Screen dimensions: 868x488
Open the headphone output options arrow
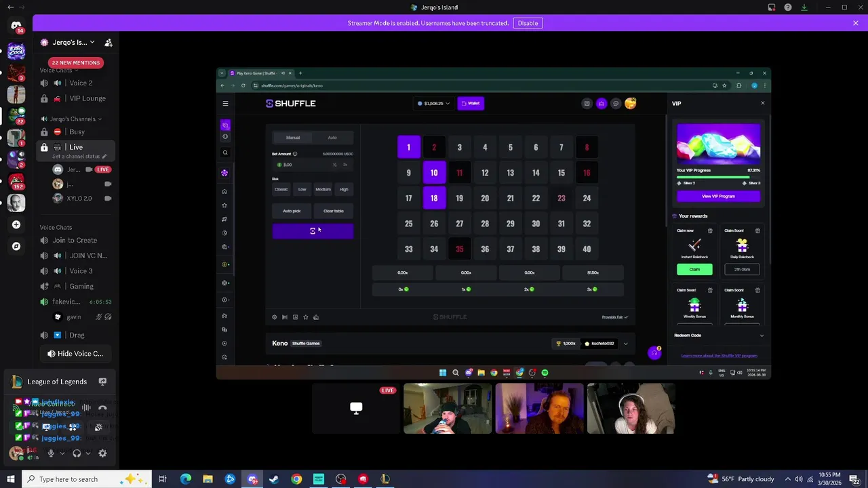click(88, 453)
